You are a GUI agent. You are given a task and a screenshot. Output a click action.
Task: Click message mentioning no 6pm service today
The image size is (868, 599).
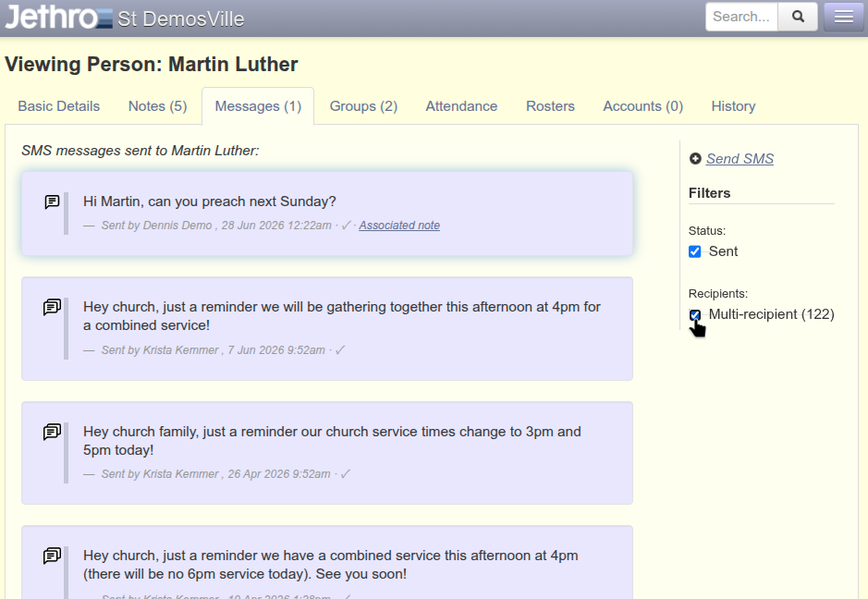[x=331, y=565]
